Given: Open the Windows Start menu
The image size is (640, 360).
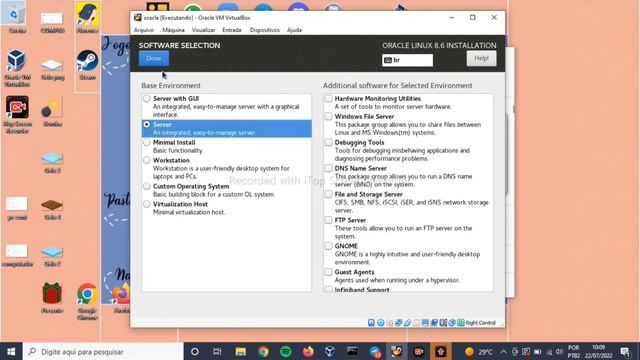Looking at the screenshot, I should click(11, 351).
